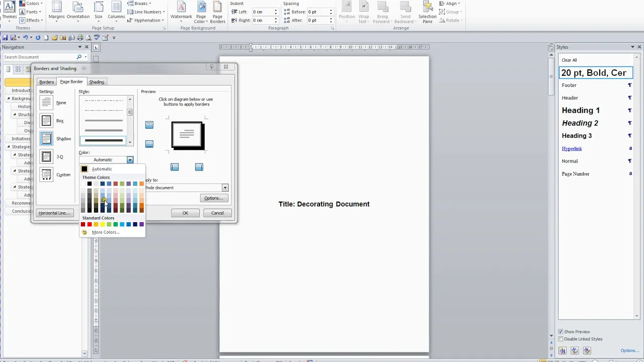Click the Page Color button

pyautogui.click(x=201, y=13)
